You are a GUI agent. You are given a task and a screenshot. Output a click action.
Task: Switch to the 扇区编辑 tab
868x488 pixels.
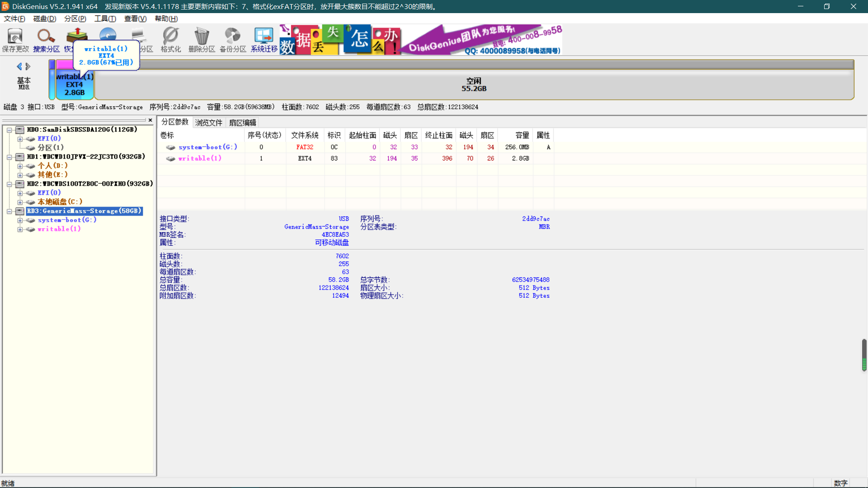point(242,123)
